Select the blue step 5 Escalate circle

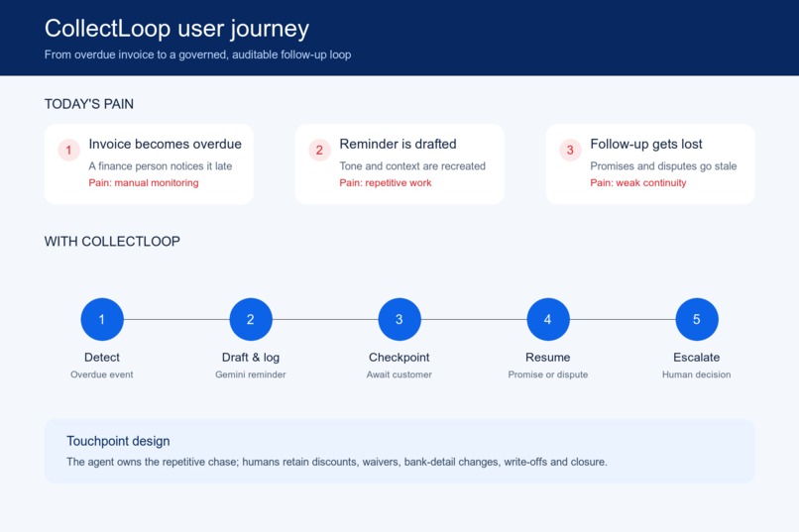[697, 319]
